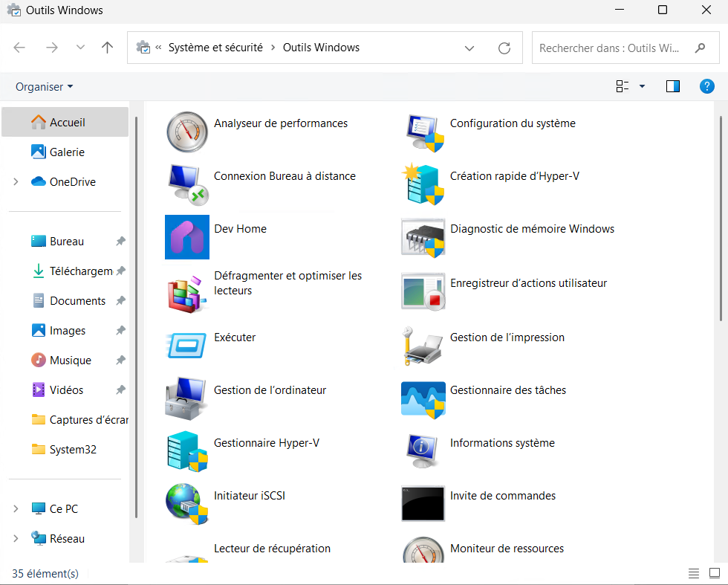Click the address bar folder icon
728x585 pixels.
[143, 48]
